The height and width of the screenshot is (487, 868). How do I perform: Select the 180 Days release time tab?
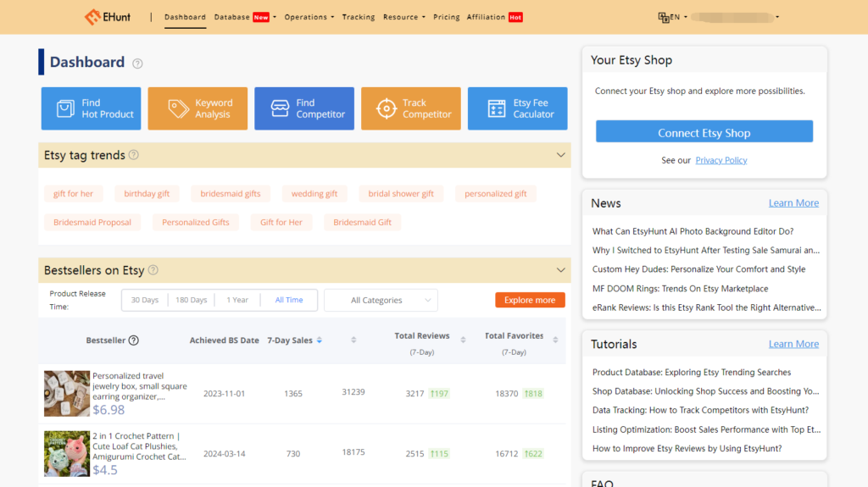click(x=191, y=300)
